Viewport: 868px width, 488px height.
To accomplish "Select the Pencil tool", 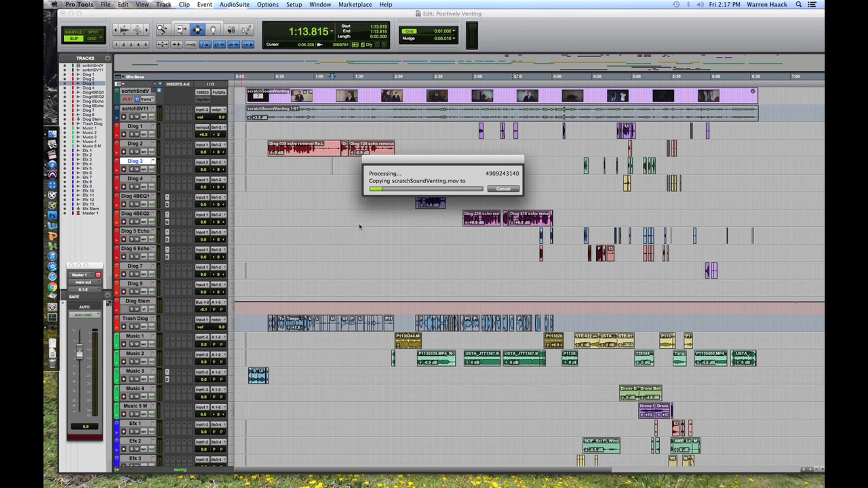I will (x=247, y=30).
